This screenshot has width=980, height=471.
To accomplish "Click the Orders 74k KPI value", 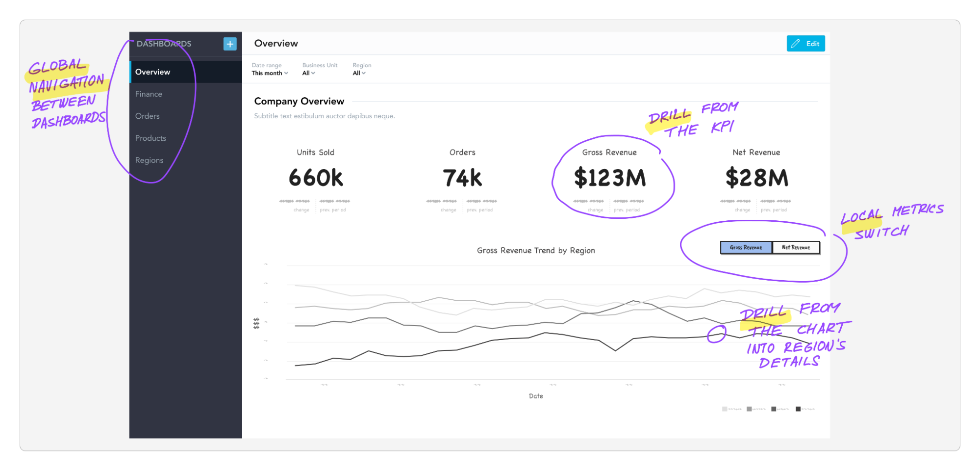I will click(462, 178).
